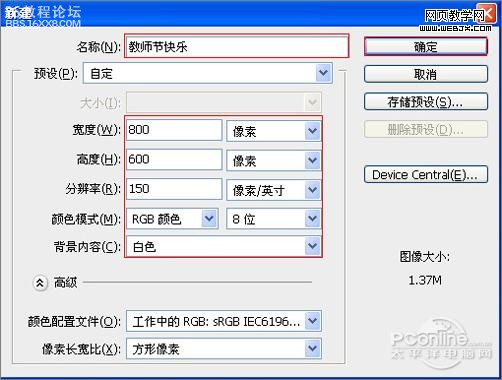Viewport: 502px width, 380px height.
Task: Click the 图像大小 value 1.37M
Action: (425, 280)
